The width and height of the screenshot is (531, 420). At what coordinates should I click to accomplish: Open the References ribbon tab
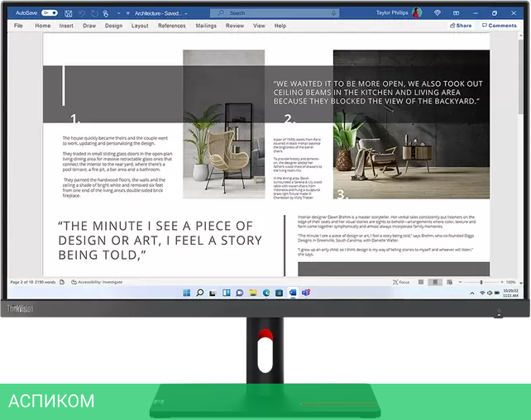tap(171, 26)
